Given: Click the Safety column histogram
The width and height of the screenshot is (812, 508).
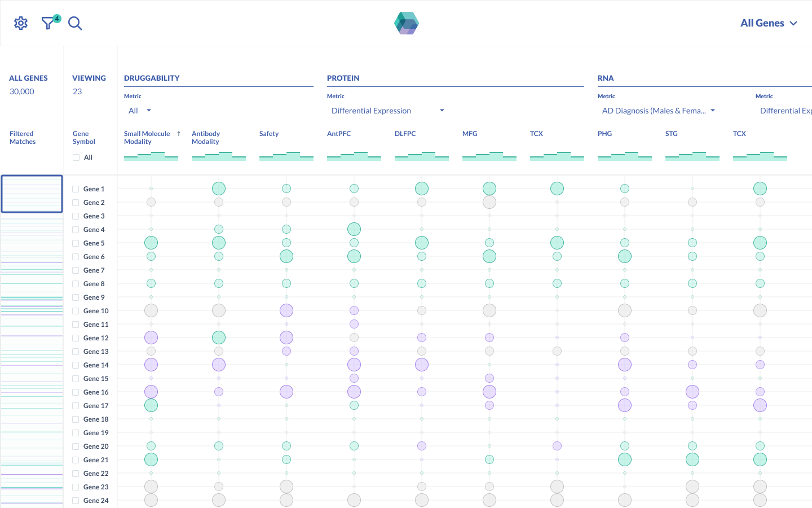Looking at the screenshot, I should (286, 156).
